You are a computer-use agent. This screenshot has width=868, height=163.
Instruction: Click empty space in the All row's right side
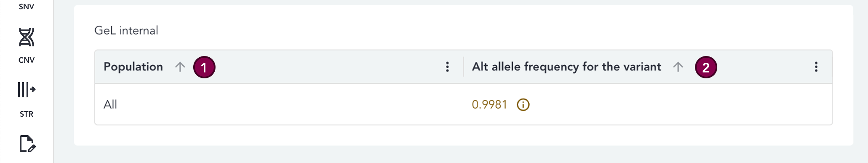[x=682, y=104]
